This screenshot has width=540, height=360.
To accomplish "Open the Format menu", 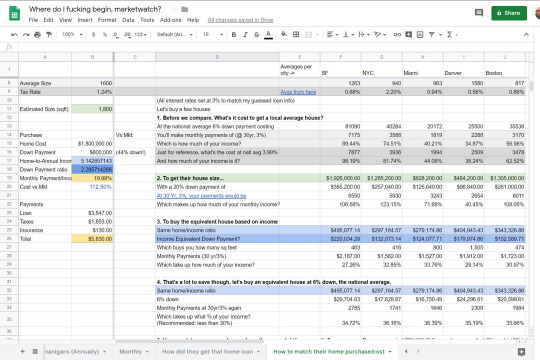I will [x=107, y=20].
